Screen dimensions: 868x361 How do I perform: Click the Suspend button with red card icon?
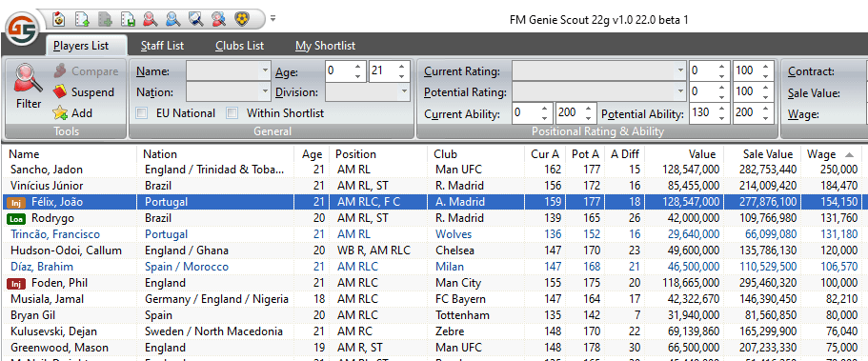click(x=84, y=92)
